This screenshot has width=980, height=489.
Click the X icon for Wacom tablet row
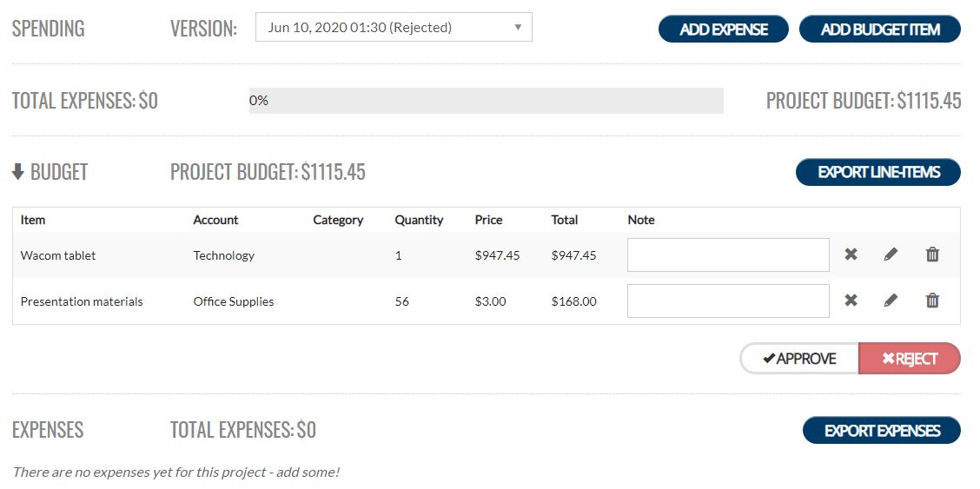tap(851, 254)
